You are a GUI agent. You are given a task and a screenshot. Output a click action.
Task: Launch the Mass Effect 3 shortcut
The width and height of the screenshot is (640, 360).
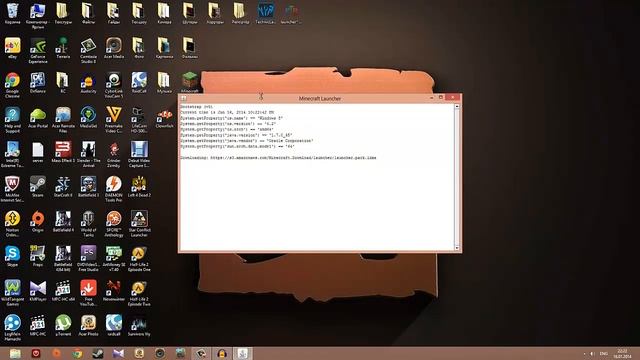tap(63, 152)
